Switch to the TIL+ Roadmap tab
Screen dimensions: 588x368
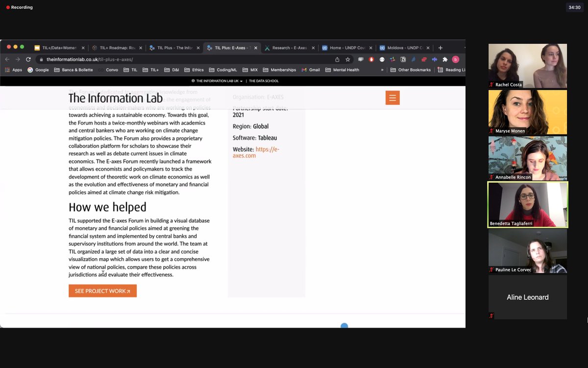click(x=117, y=48)
